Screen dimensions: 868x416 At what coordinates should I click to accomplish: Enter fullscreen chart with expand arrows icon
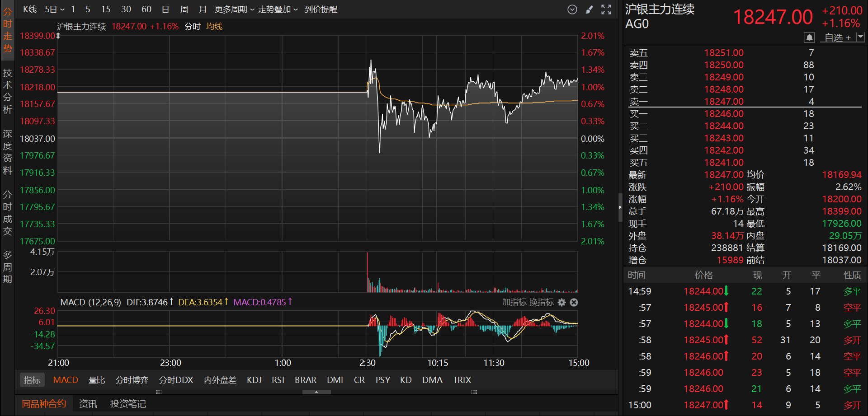click(606, 9)
